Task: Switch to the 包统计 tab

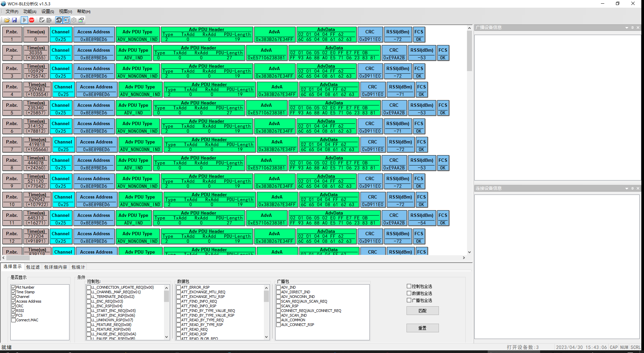Action: tap(78, 267)
